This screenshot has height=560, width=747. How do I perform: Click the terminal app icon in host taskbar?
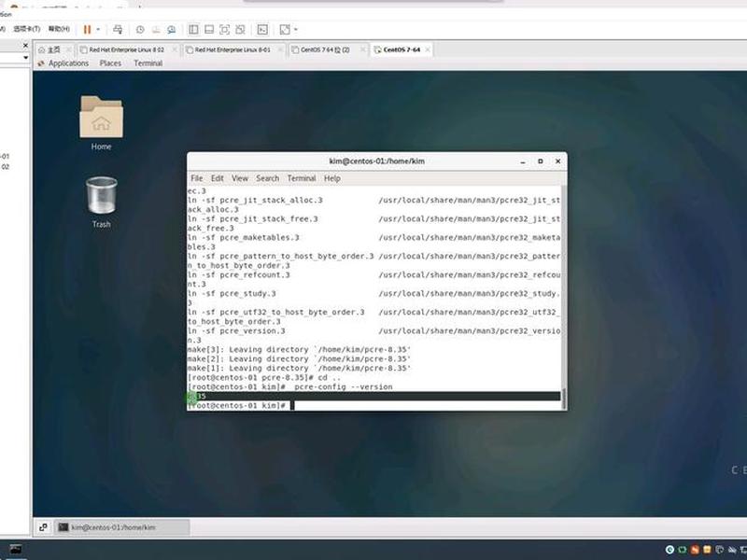[15, 549]
